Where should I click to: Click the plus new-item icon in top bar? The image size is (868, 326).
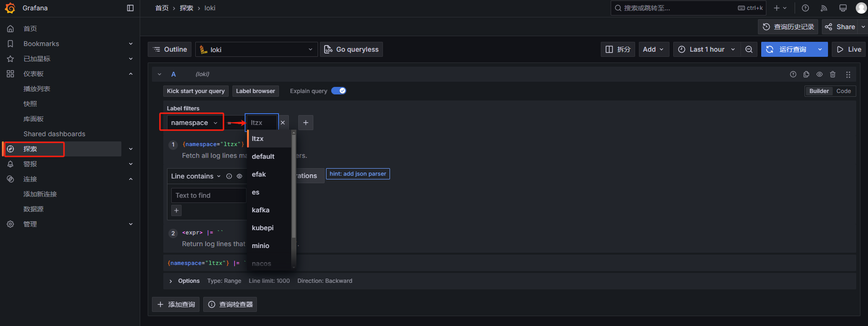click(780, 8)
